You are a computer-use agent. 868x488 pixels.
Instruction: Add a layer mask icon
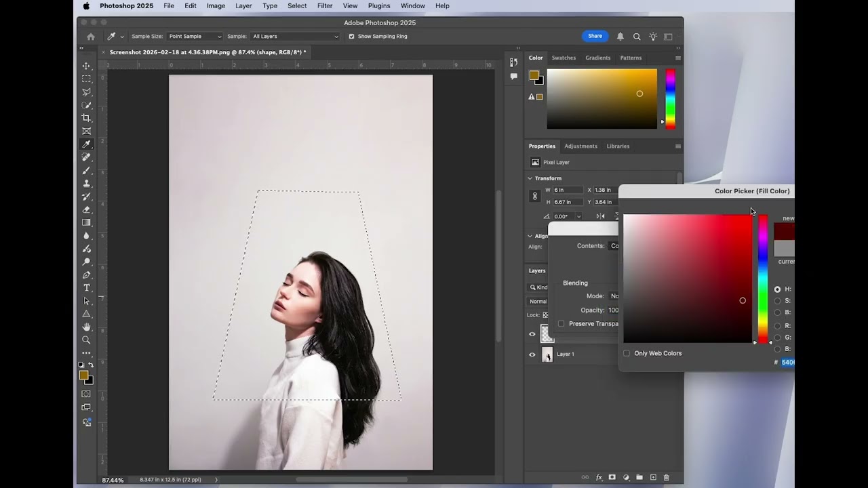point(612,477)
